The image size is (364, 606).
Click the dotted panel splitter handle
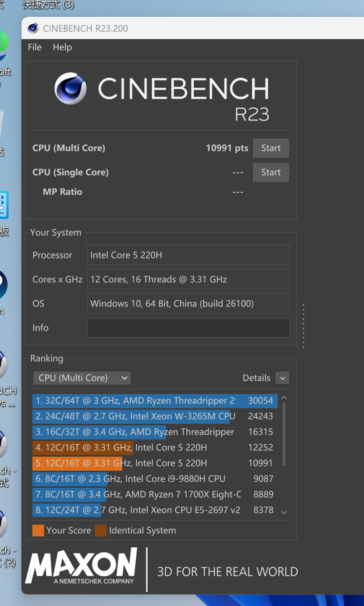click(x=303, y=326)
